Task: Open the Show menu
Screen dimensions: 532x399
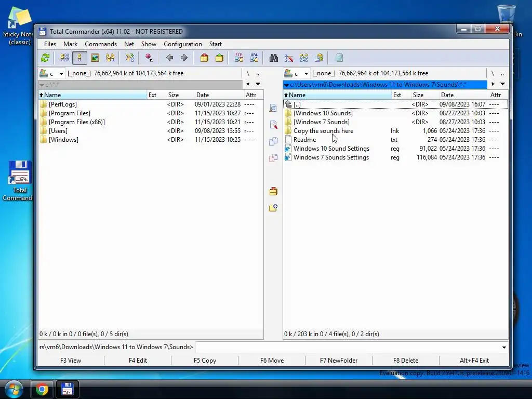Action: pos(149,44)
